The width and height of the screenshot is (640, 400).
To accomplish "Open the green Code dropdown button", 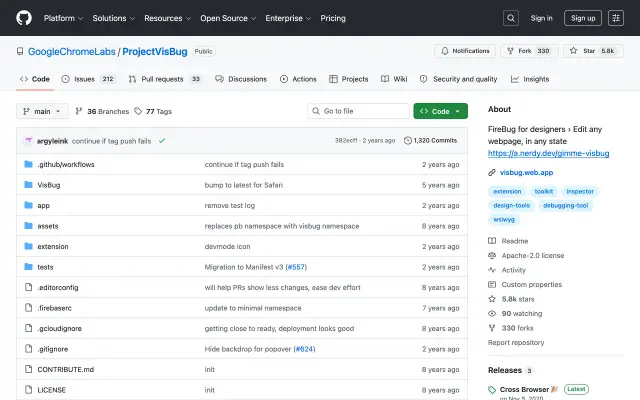I will tap(440, 111).
